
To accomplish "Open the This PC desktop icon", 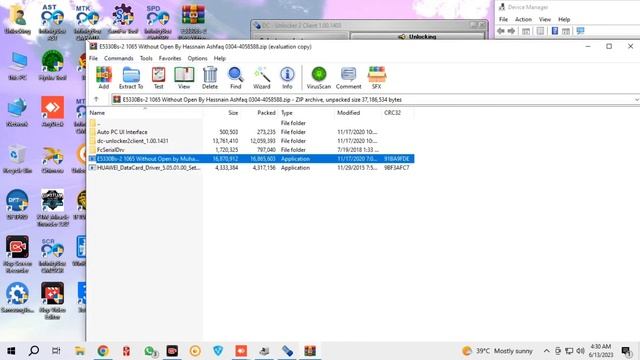I will (18, 66).
